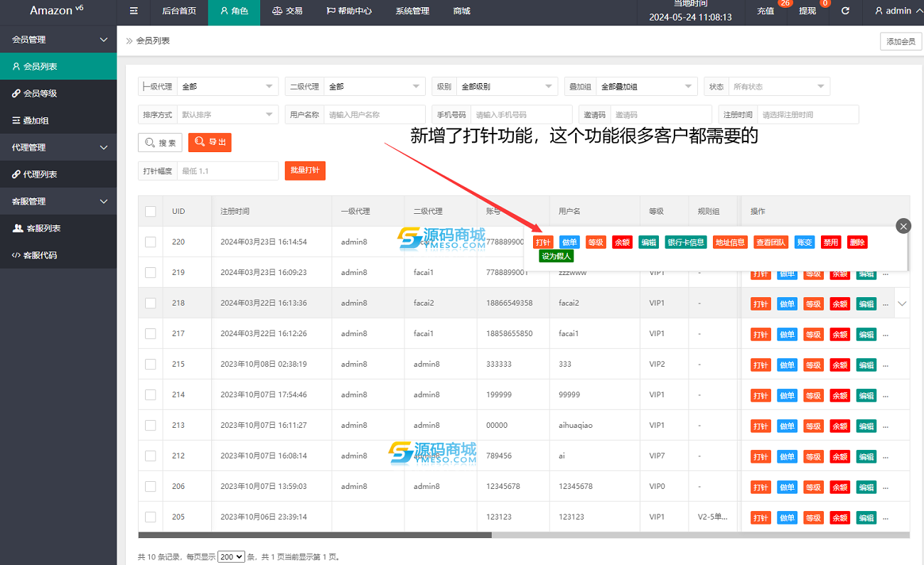The image size is (924, 565).
Task: Check the row checkbox for UID 213
Action: click(151, 425)
